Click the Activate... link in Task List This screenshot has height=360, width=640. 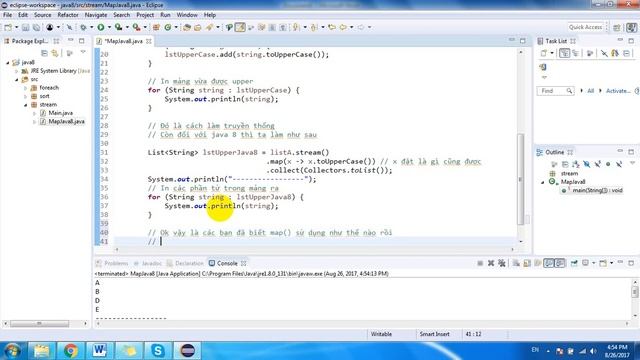click(617, 91)
